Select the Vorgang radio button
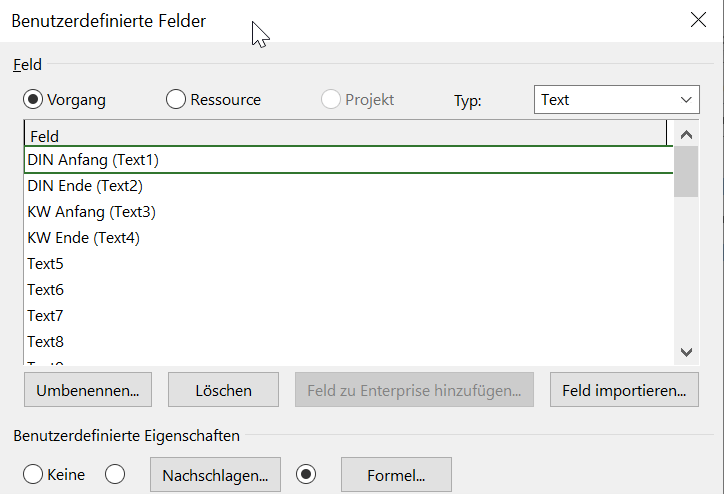The height and width of the screenshot is (494, 724). [x=33, y=99]
